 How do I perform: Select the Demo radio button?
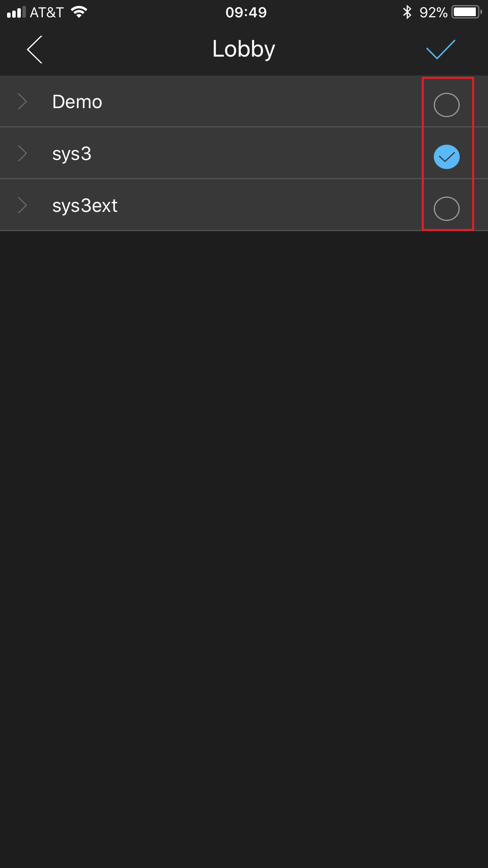[446, 105]
